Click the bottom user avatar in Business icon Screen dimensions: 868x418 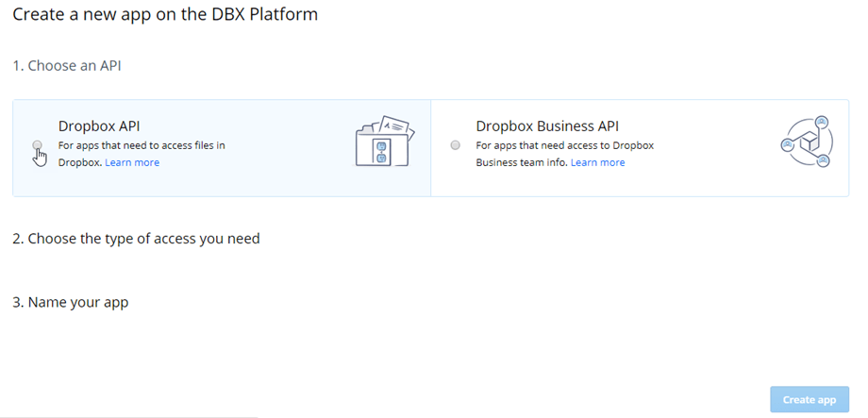822,161
